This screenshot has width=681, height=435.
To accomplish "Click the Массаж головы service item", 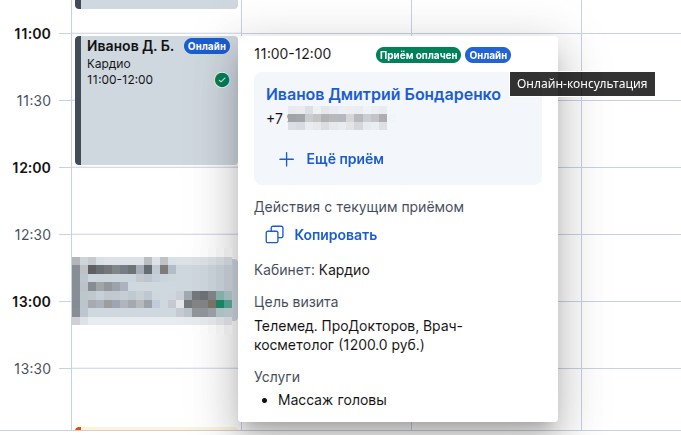I will [332, 400].
